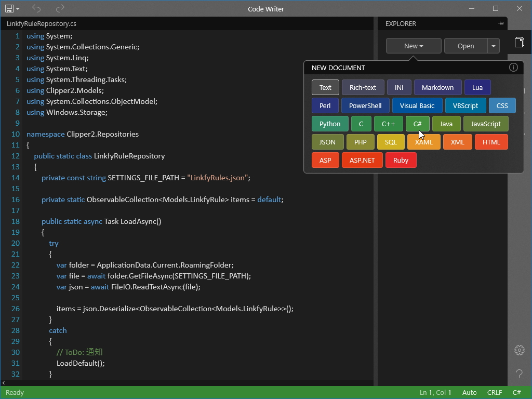Choose XML as new document type

pyautogui.click(x=457, y=142)
